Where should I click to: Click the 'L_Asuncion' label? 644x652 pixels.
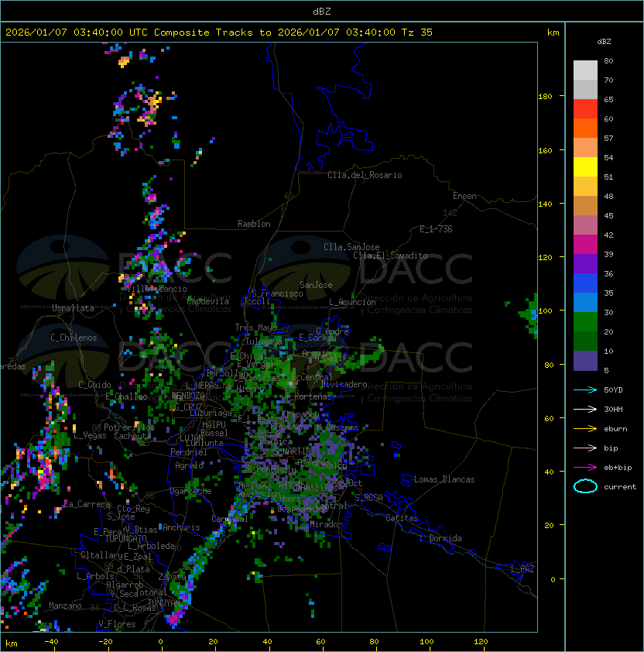pos(352,302)
